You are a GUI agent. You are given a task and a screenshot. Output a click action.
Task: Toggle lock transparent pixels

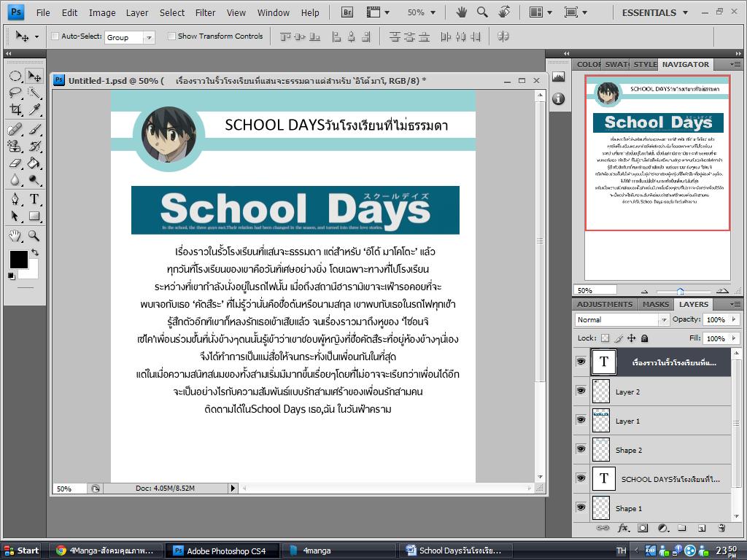605,338
